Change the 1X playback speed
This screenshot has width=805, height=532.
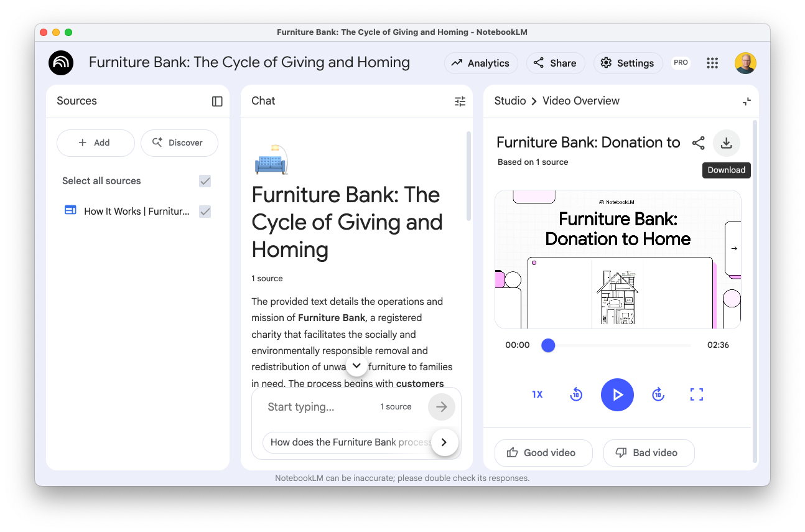pyautogui.click(x=537, y=394)
